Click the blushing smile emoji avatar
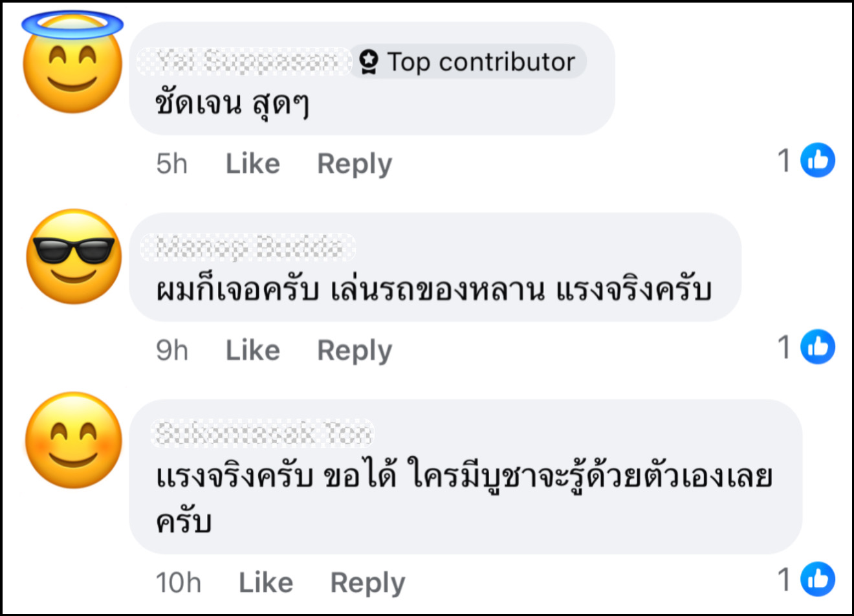854x616 pixels. point(74,440)
